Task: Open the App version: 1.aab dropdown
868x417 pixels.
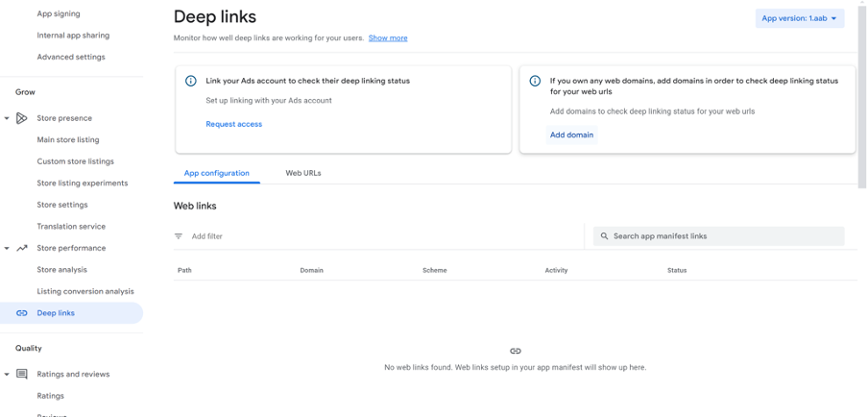Action: coord(800,18)
